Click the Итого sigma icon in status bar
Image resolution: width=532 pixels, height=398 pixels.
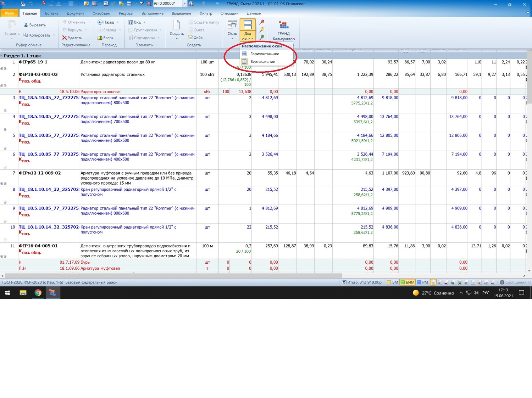click(x=344, y=282)
